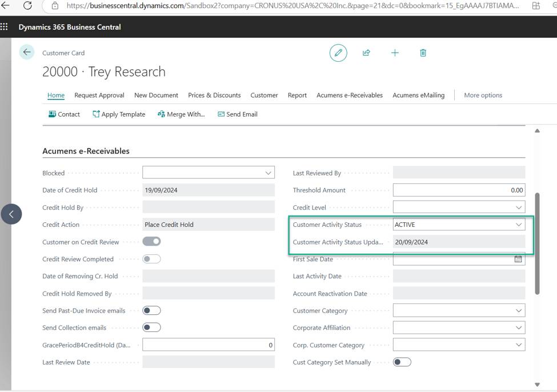This screenshot has width=557, height=392.
Task: Click the Account Reactivation Date field
Action: point(459,294)
